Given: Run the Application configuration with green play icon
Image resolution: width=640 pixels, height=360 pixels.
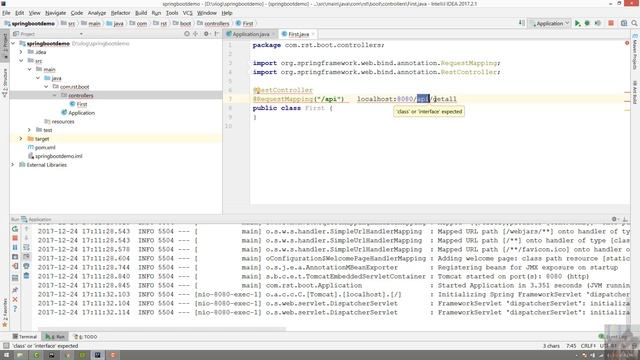Looking at the screenshot, I should point(578,23).
